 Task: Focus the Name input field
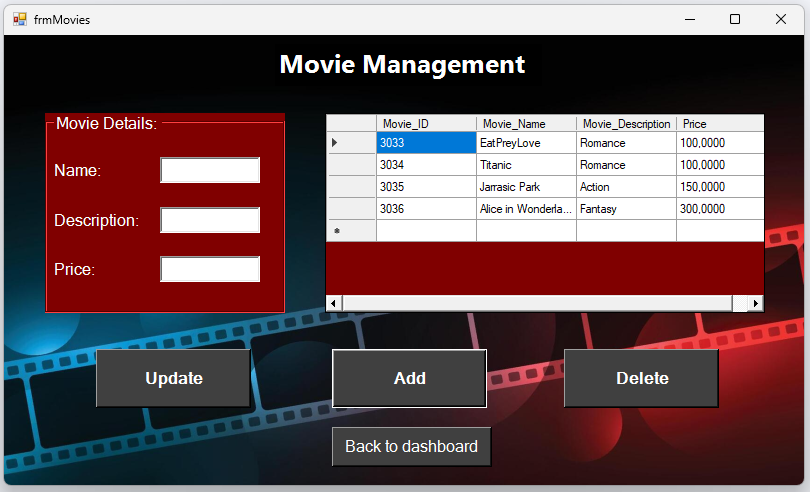tap(210, 170)
